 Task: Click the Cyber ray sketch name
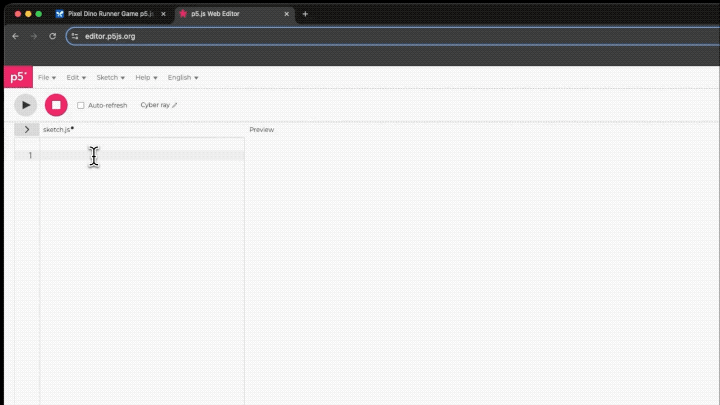tap(154, 105)
